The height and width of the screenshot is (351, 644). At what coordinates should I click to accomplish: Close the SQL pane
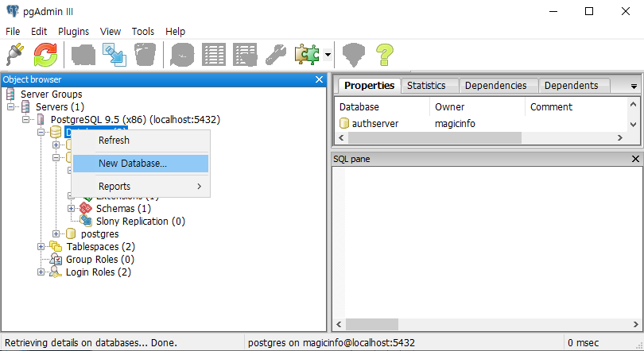pyautogui.click(x=635, y=159)
